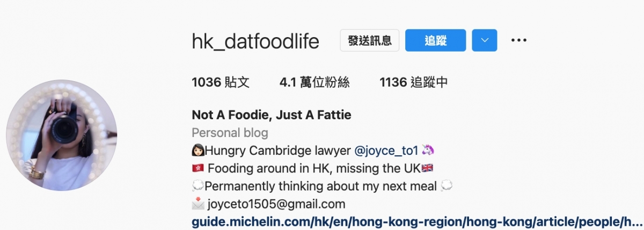Screen dimensions: 644x230
Task: Open the guide.michelin.com article link
Action: pyautogui.click(x=417, y=221)
